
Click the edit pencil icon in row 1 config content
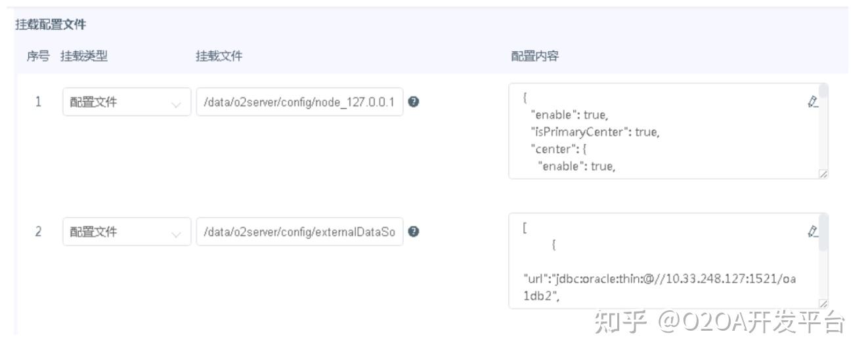pyautogui.click(x=814, y=101)
